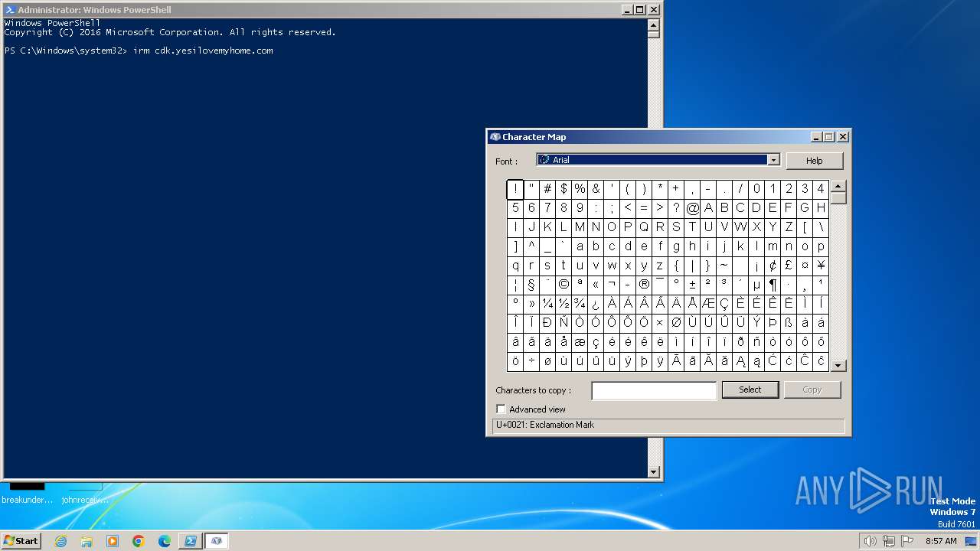Choose the one-half ½ fraction character
The image size is (980, 551).
pos(563,304)
